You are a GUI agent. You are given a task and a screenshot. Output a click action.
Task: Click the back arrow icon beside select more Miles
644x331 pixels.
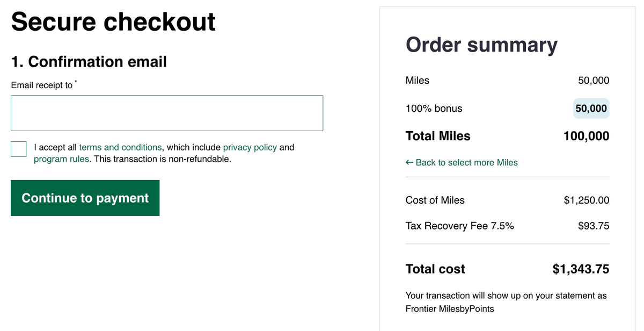tap(408, 162)
